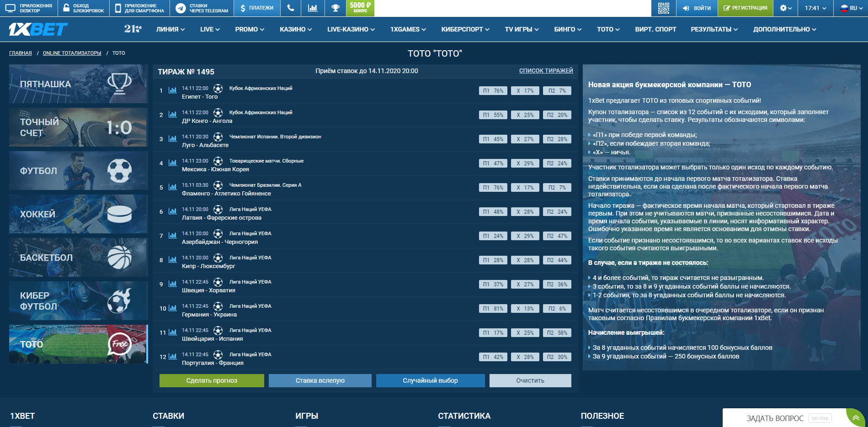Open ВИРТ. СПОРТ menu item

click(655, 29)
